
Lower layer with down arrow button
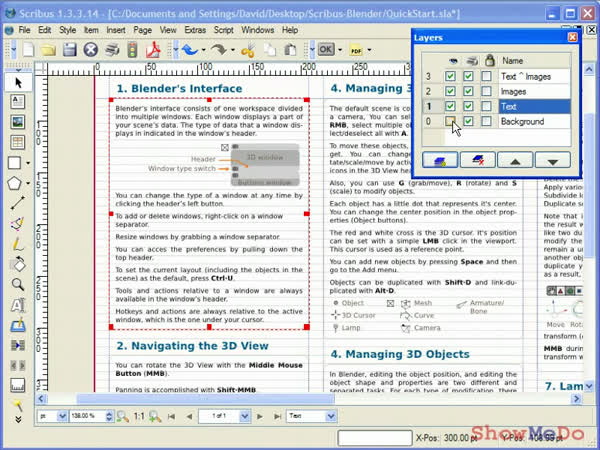[553, 160]
